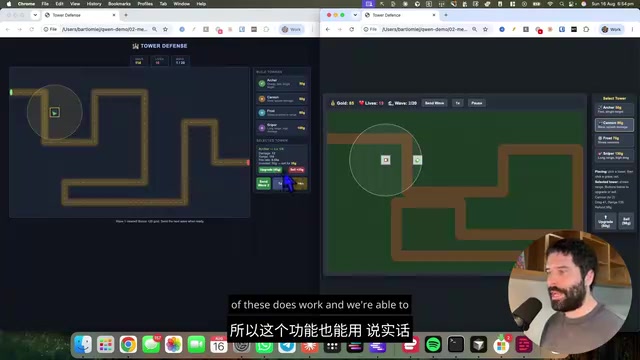Open Work profile in left Chrome window
Image resolution: width=640 pixels, height=360 pixels.
(x=291, y=29)
